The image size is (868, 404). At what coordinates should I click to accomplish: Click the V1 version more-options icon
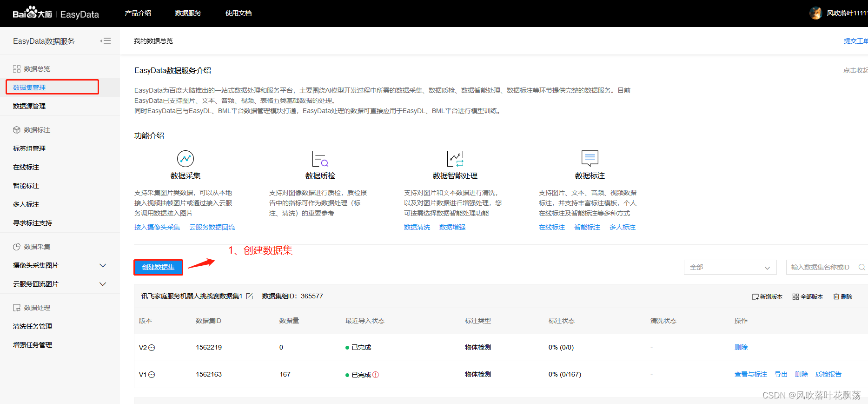(152, 375)
